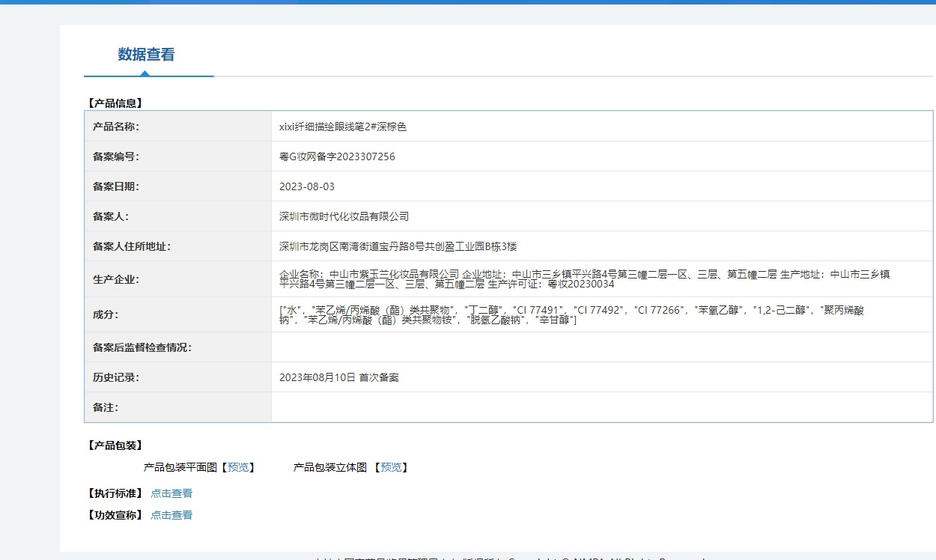Select filing date 2023-08-03

(307, 186)
